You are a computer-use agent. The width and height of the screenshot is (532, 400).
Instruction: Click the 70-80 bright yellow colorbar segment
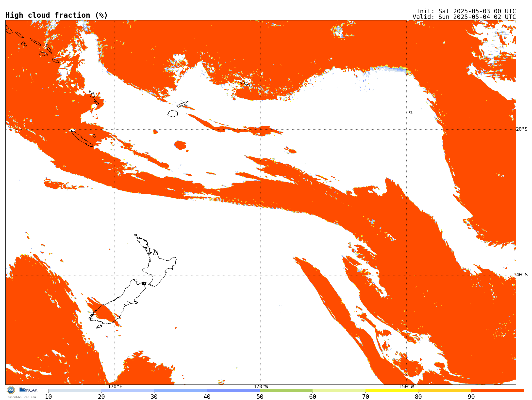pyautogui.click(x=392, y=391)
